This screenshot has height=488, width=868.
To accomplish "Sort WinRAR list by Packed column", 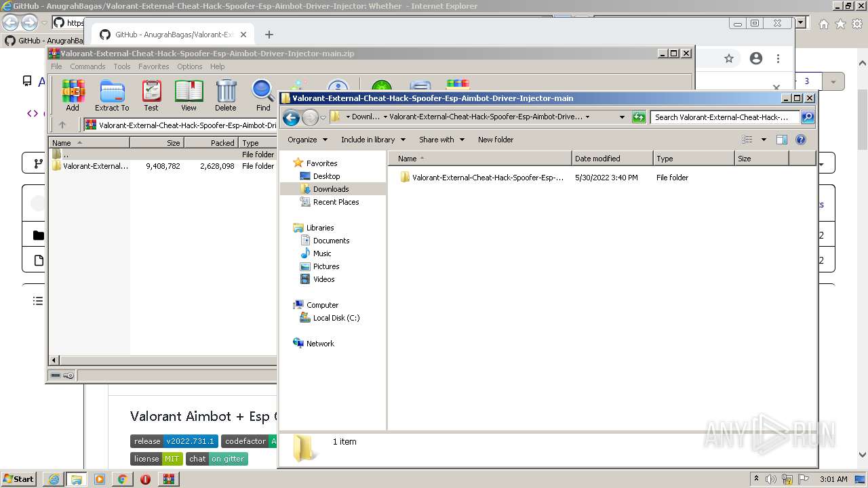I will [211, 143].
